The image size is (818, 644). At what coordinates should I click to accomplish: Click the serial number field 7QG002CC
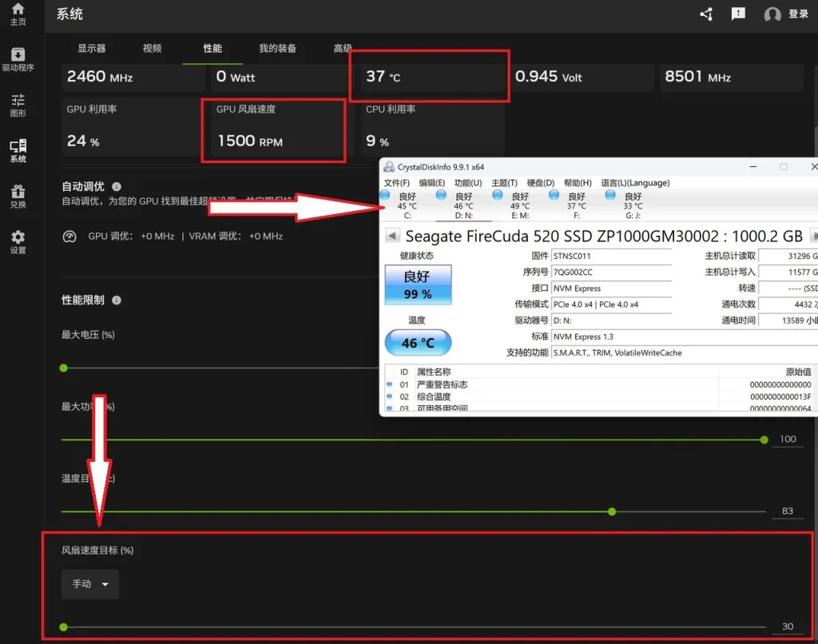[x=611, y=272]
